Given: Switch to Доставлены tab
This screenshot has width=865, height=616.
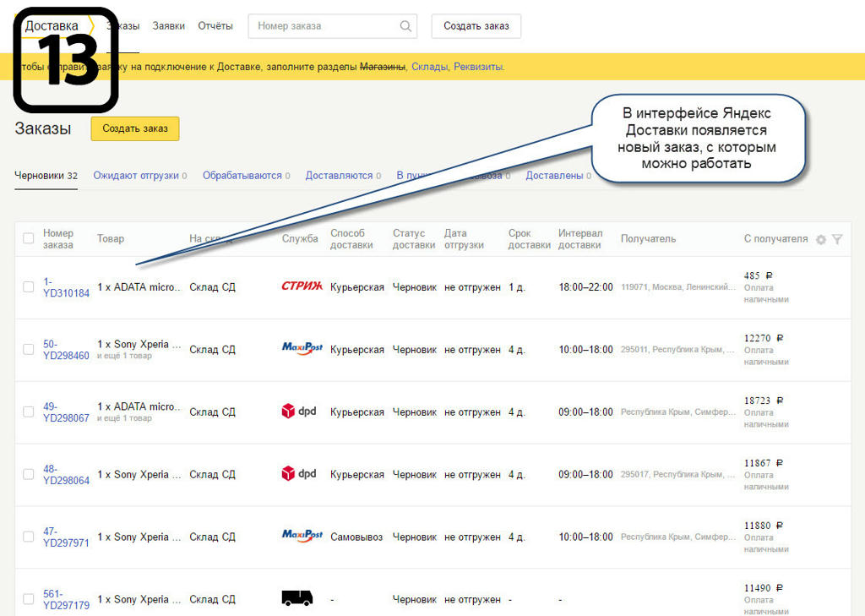Looking at the screenshot, I should coord(558,176).
